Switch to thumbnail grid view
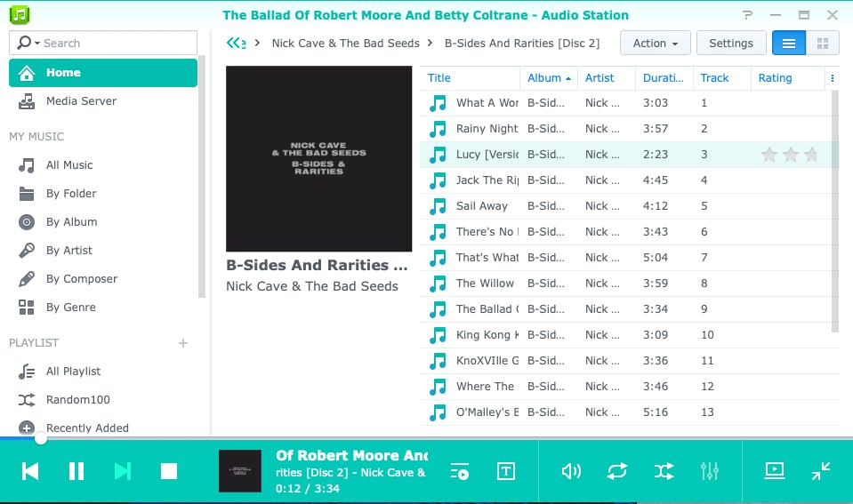The image size is (853, 504). point(823,44)
